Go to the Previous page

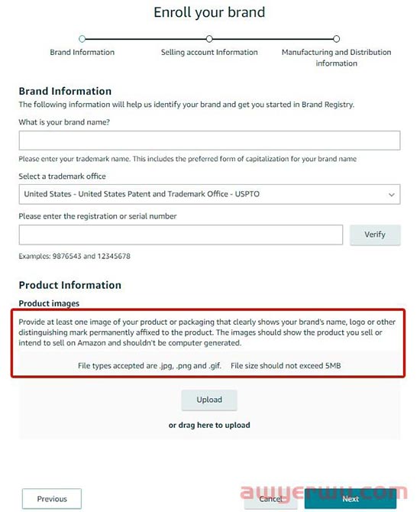52,498
